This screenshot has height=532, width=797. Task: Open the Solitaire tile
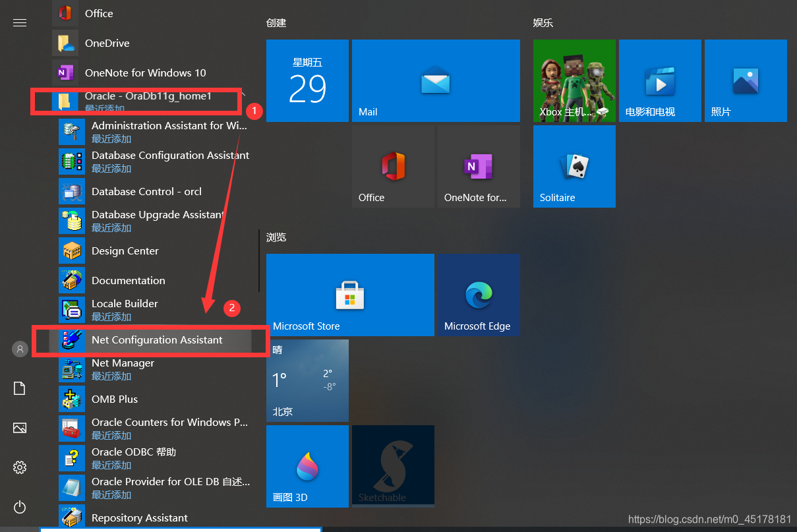[x=574, y=166]
